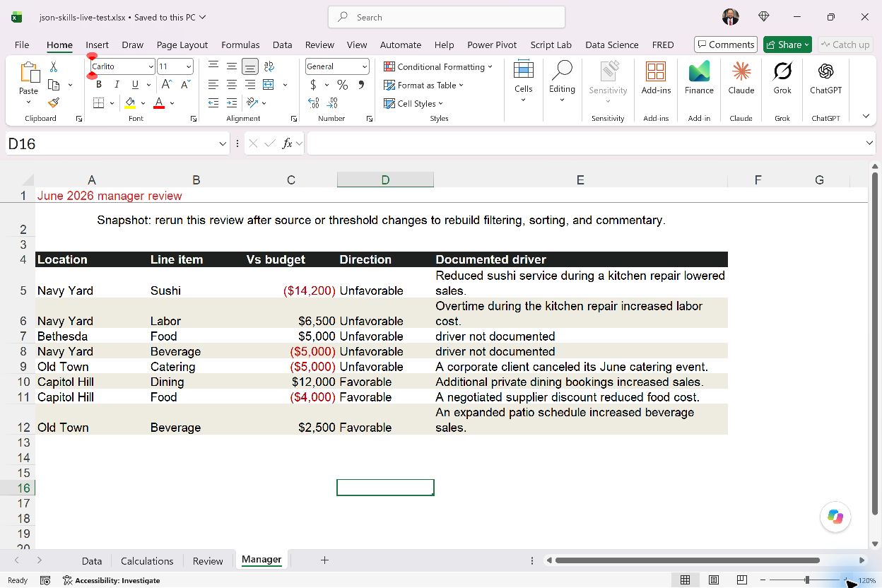The image size is (882, 588).
Task: Click the Increase Indent icon
Action: 232,103
